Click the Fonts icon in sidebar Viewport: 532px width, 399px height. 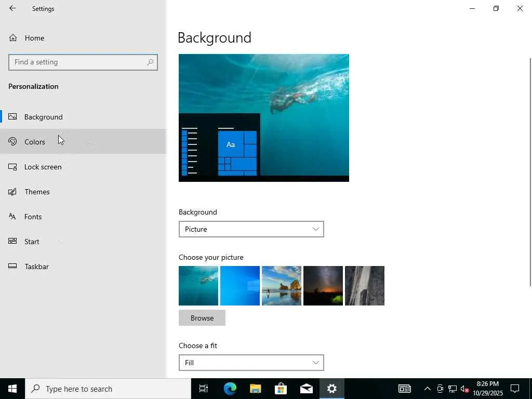pyautogui.click(x=12, y=217)
